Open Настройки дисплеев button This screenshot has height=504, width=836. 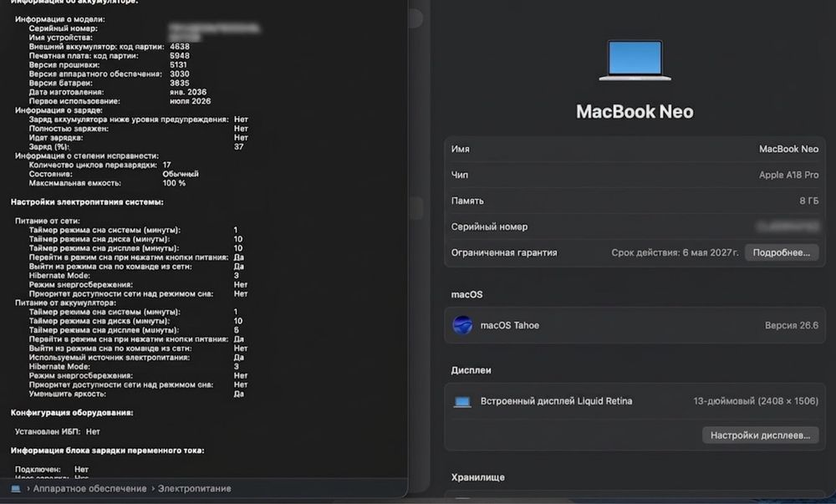pyautogui.click(x=760, y=435)
